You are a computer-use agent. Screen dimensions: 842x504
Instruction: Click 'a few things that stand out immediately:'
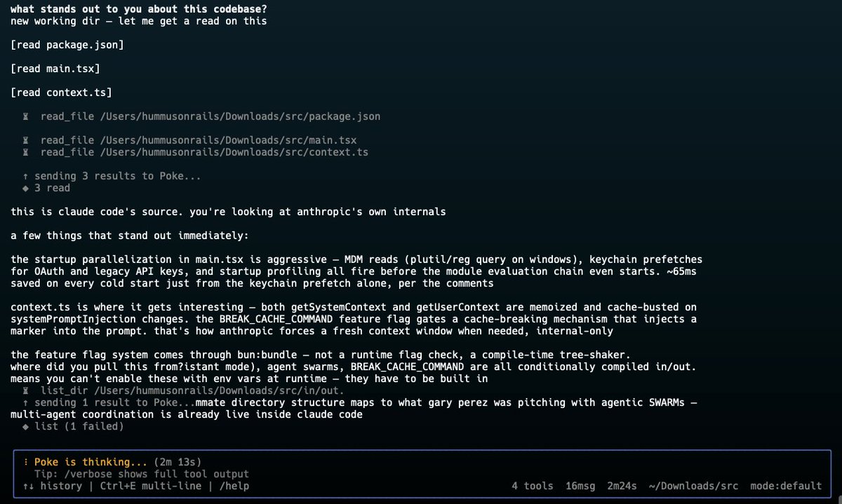pos(129,236)
